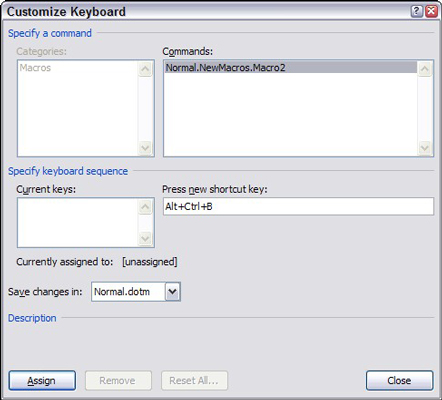Click Commands list scroll up arrow
The height and width of the screenshot is (400, 442).
point(425,69)
